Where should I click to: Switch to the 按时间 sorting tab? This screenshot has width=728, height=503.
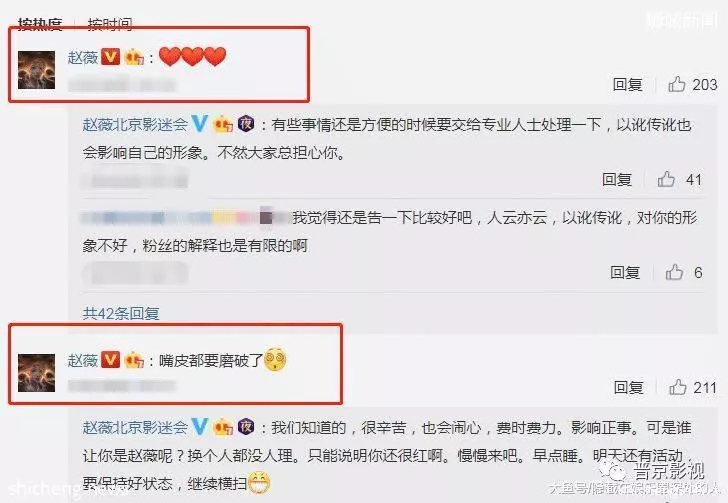[110, 23]
